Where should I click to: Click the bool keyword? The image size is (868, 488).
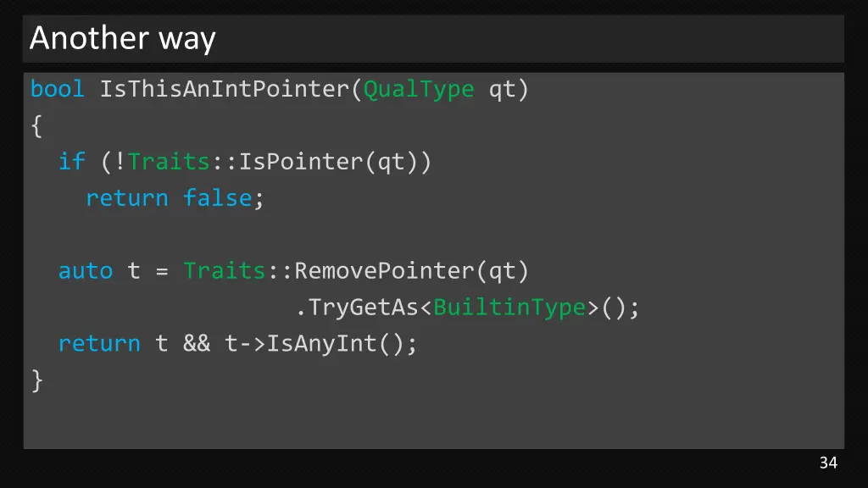click(58, 89)
